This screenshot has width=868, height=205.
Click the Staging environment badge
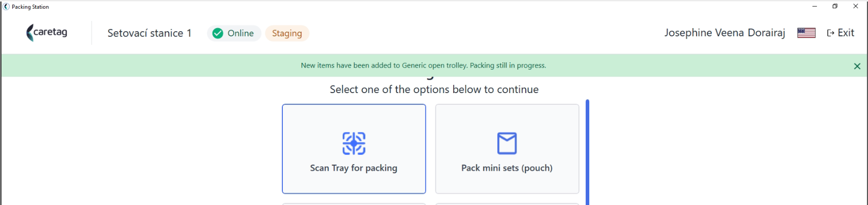tap(287, 33)
